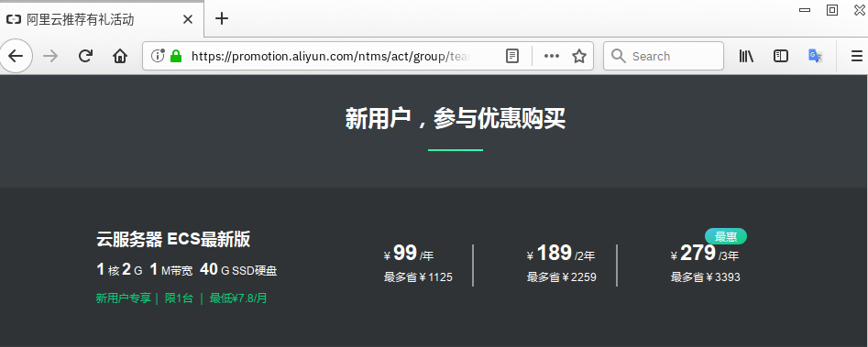Open a new tab with plus button
Viewport: 868px width, 347px height.
pos(222,18)
